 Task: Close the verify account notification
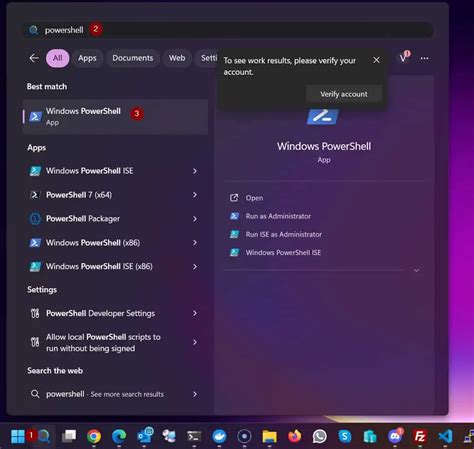376,60
